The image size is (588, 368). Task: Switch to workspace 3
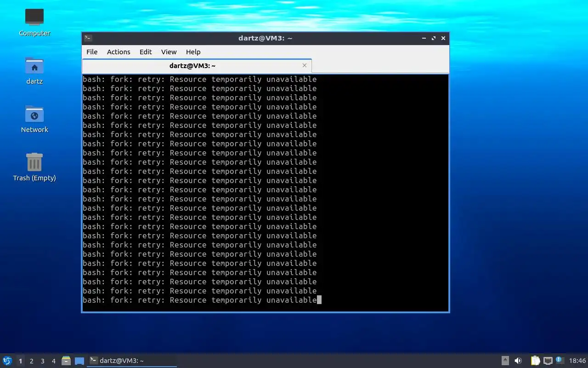click(42, 361)
